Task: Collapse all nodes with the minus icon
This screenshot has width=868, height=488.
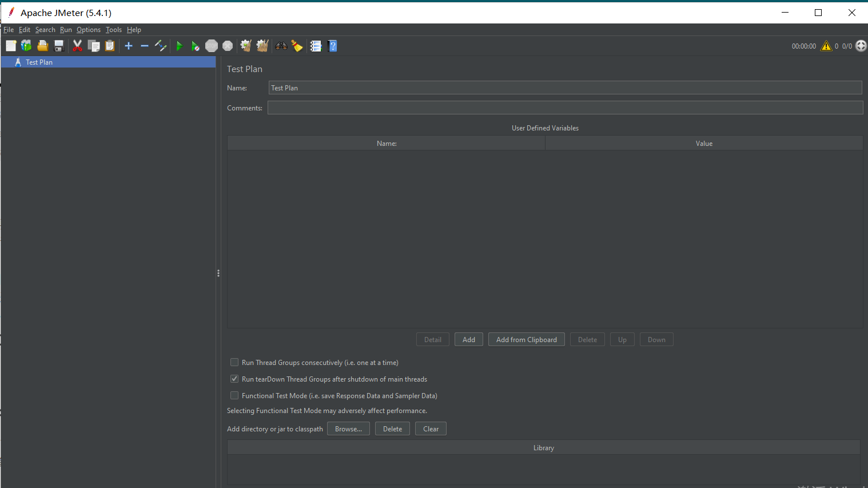Action: point(145,46)
